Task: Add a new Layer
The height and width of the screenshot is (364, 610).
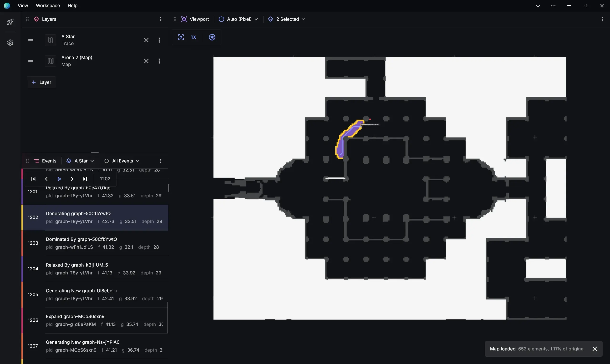Action: tap(41, 82)
